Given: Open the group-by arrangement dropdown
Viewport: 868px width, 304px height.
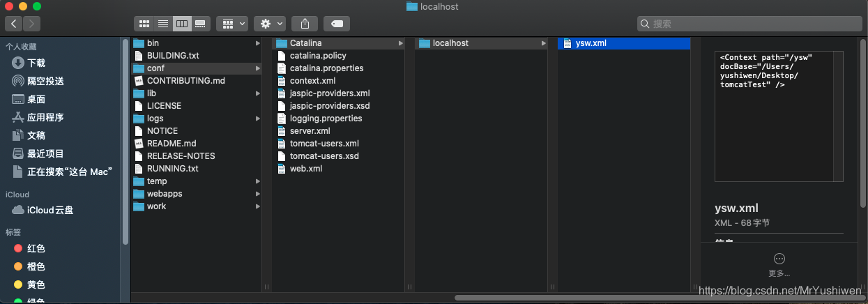Looking at the screenshot, I should (232, 24).
